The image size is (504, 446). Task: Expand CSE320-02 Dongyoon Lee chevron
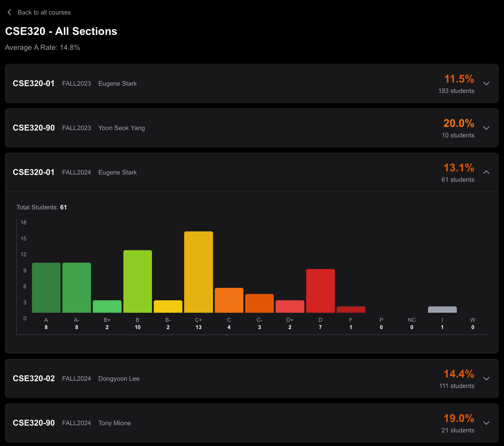point(486,378)
